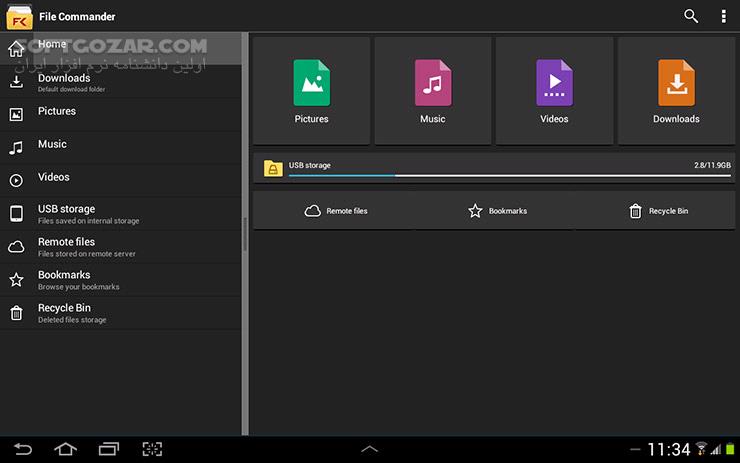Click 'Browse your bookmarks' subtitle
The height and width of the screenshot is (463, 740).
(79, 287)
